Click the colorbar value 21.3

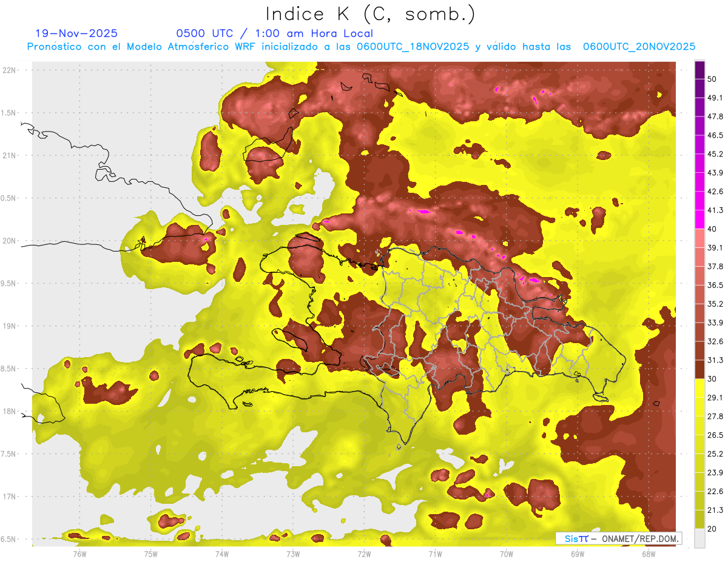pyautogui.click(x=715, y=510)
